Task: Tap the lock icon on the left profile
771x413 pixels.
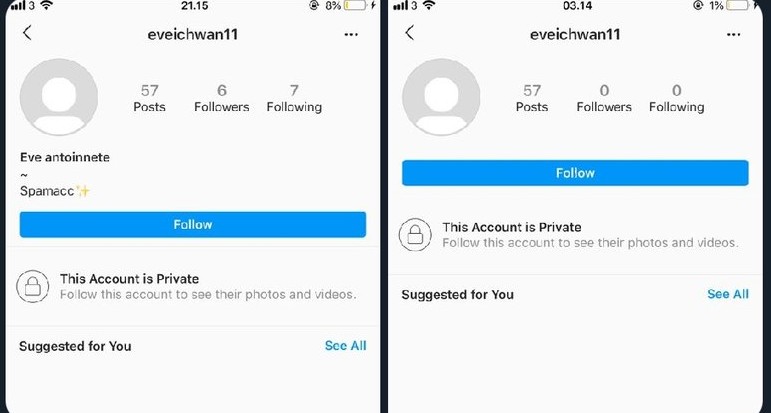Action: (x=33, y=286)
